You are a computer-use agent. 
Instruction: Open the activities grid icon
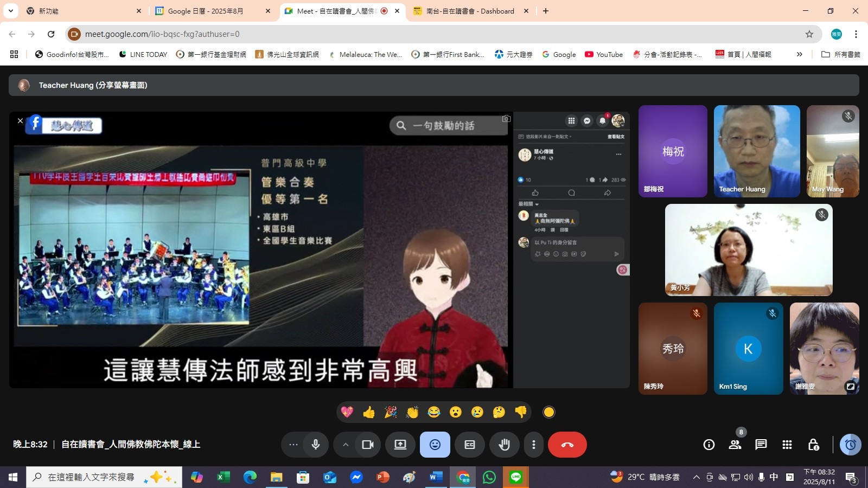pos(787,445)
